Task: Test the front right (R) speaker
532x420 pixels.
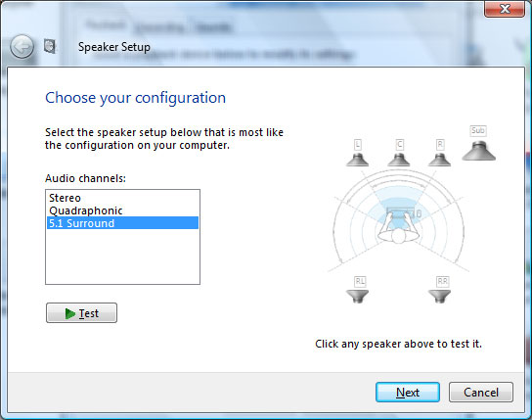Action: click(440, 160)
